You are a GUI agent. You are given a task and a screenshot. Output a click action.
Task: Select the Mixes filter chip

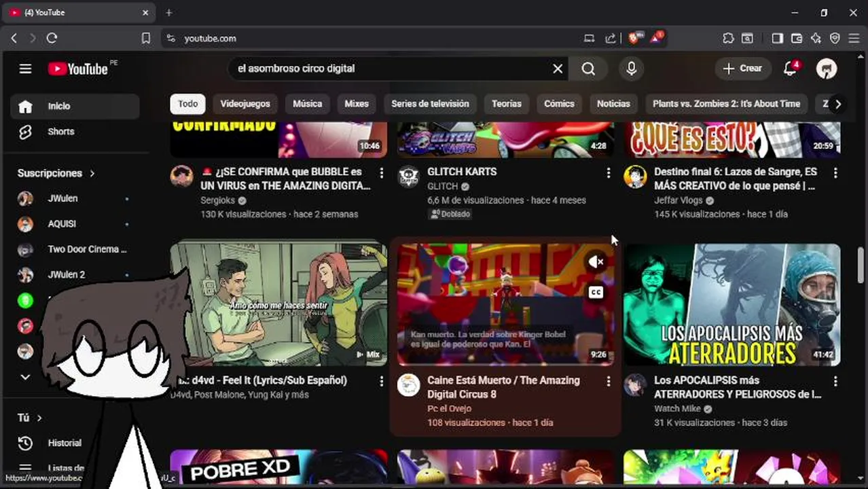point(357,104)
